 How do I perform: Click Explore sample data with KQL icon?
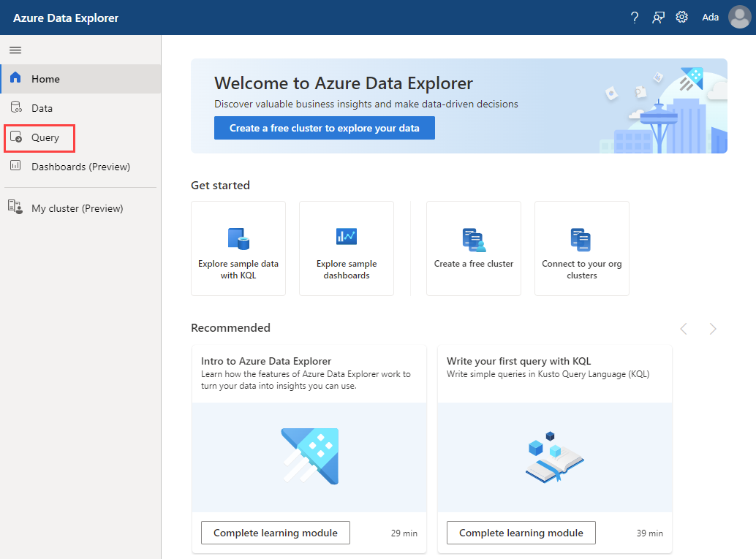tap(238, 238)
